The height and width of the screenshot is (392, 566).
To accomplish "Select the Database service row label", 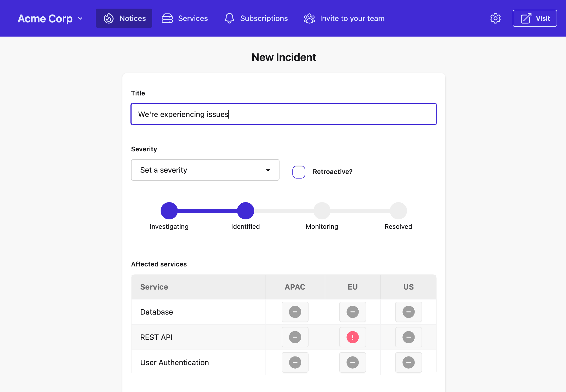I will coord(157,312).
